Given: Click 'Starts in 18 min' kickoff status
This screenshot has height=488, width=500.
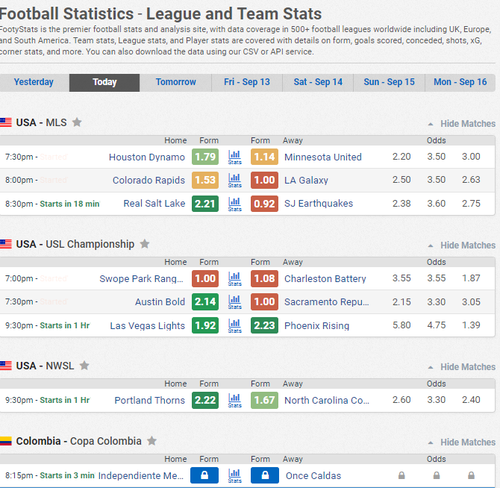Looking at the screenshot, I should [69, 204].
